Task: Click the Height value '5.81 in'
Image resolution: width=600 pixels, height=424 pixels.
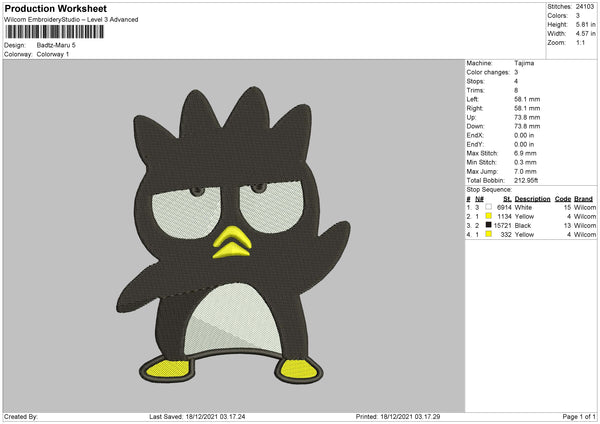Action: click(x=586, y=24)
